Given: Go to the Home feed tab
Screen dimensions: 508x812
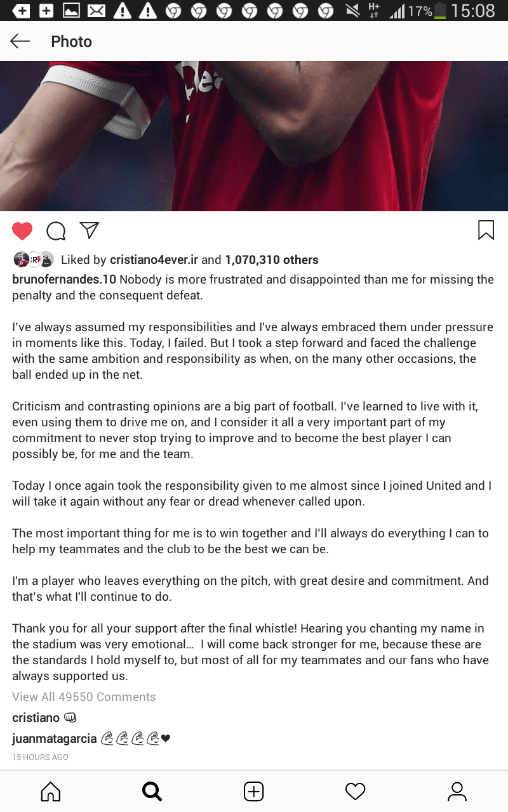Looking at the screenshot, I should click(51, 791).
